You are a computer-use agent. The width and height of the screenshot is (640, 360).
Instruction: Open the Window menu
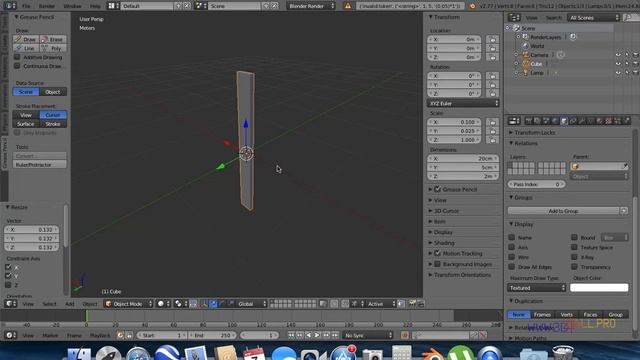72,6
